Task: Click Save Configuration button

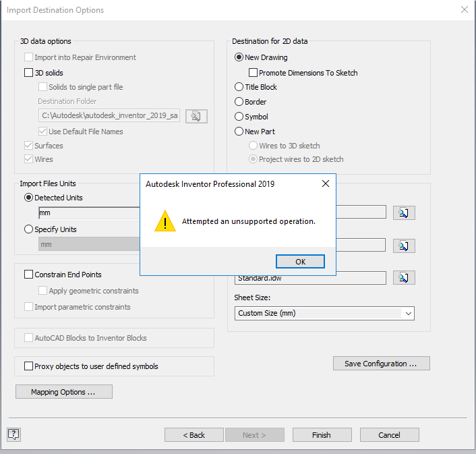Action: (381, 364)
